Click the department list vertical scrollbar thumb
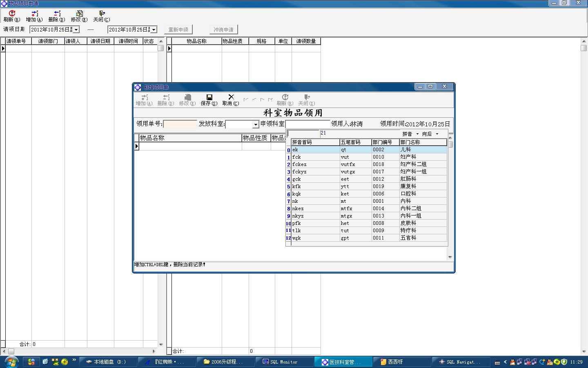588x368 pixels. pyautogui.click(x=450, y=144)
